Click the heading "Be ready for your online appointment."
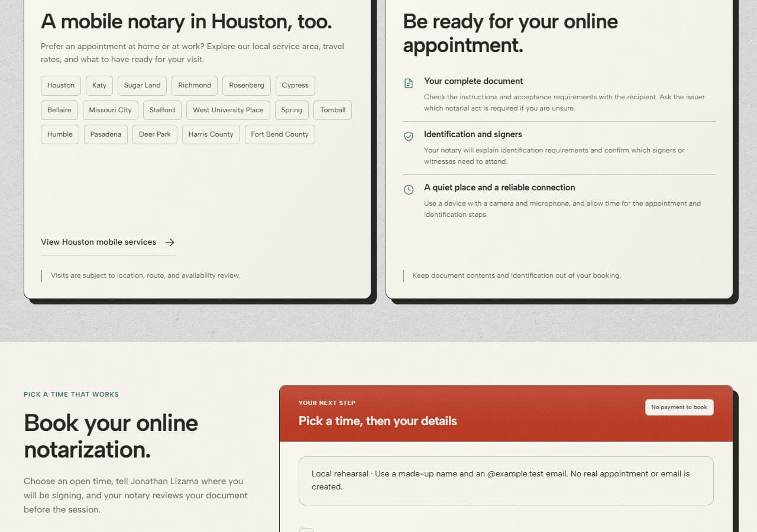The width and height of the screenshot is (757, 532). [x=510, y=33]
